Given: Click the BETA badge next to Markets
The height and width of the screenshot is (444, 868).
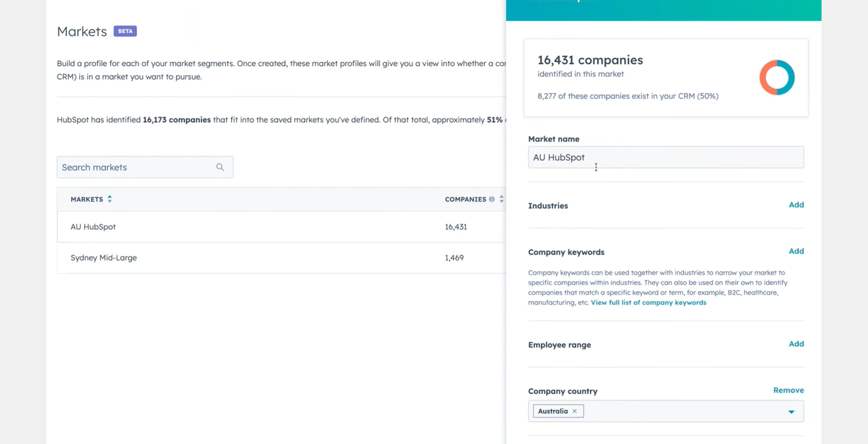Looking at the screenshot, I should pyautogui.click(x=125, y=31).
